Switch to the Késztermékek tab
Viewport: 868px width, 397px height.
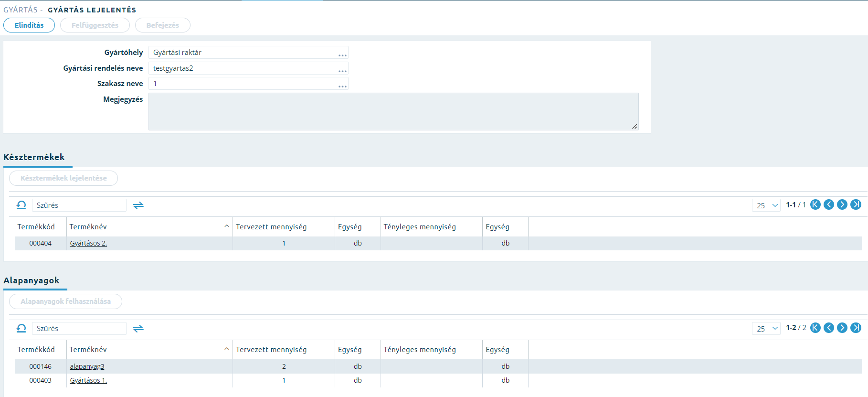34,157
